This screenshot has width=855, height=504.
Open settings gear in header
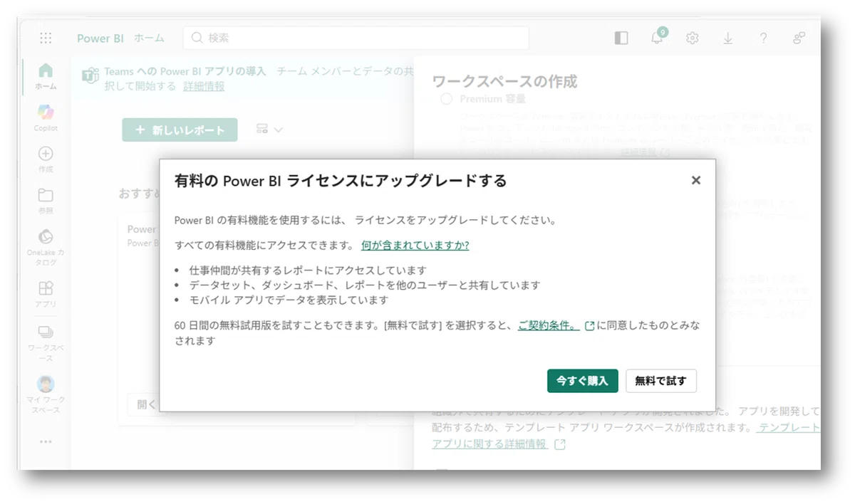click(x=692, y=38)
